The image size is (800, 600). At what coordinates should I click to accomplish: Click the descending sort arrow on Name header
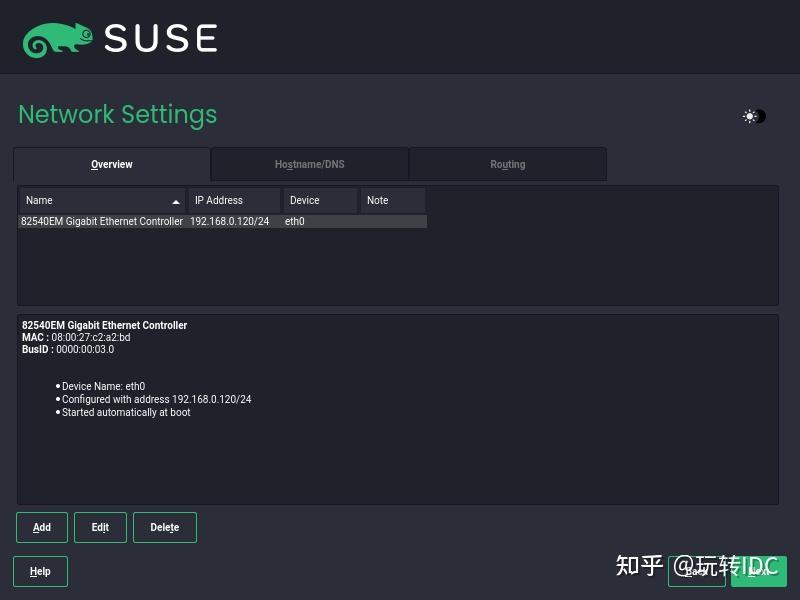tap(177, 200)
